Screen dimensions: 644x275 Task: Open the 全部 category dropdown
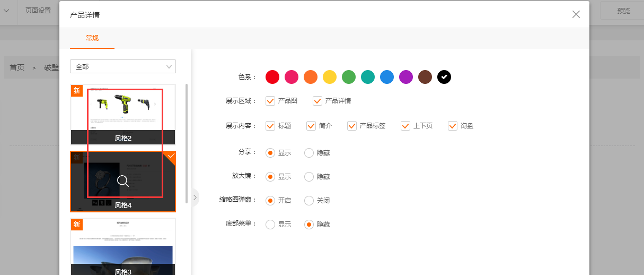click(123, 66)
